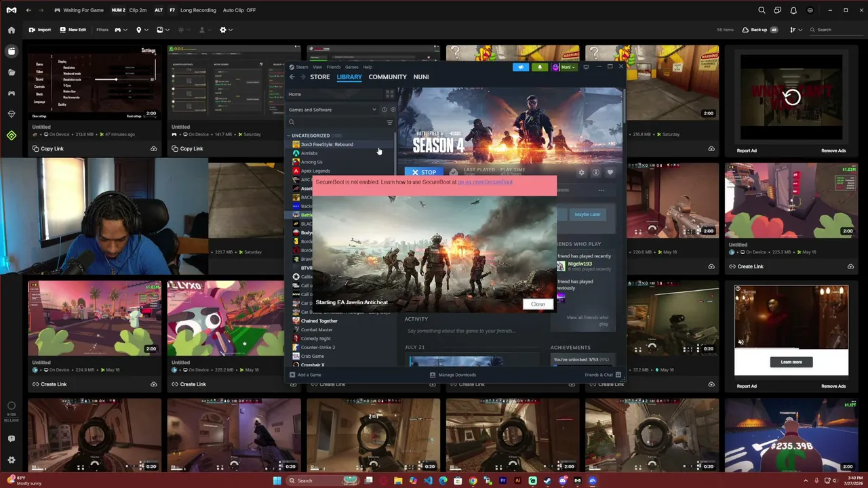Image resolution: width=868 pixels, height=488 pixels.
Task: Expand the game filter dropdown in Medal
Action: (x=121, y=30)
